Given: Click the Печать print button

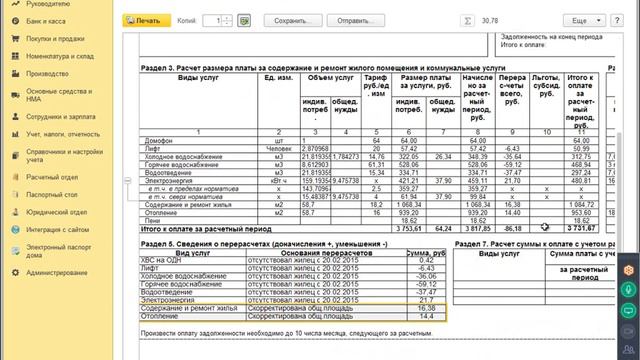Looking at the screenshot, I should click(x=147, y=21).
